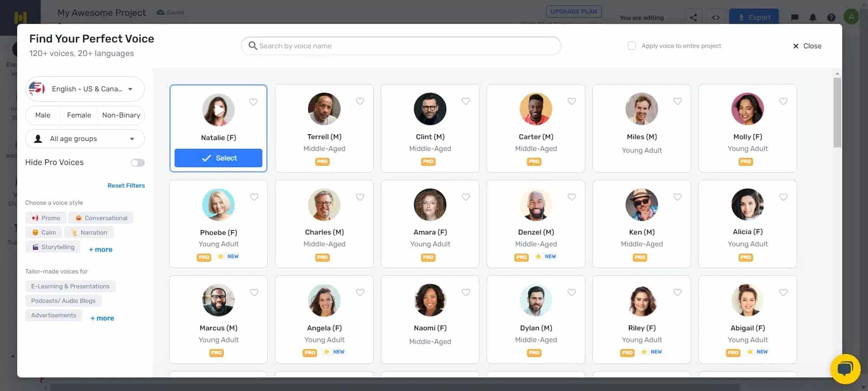Image resolution: width=868 pixels, height=391 pixels.
Task: Click the Search by voice name field
Action: [401, 46]
